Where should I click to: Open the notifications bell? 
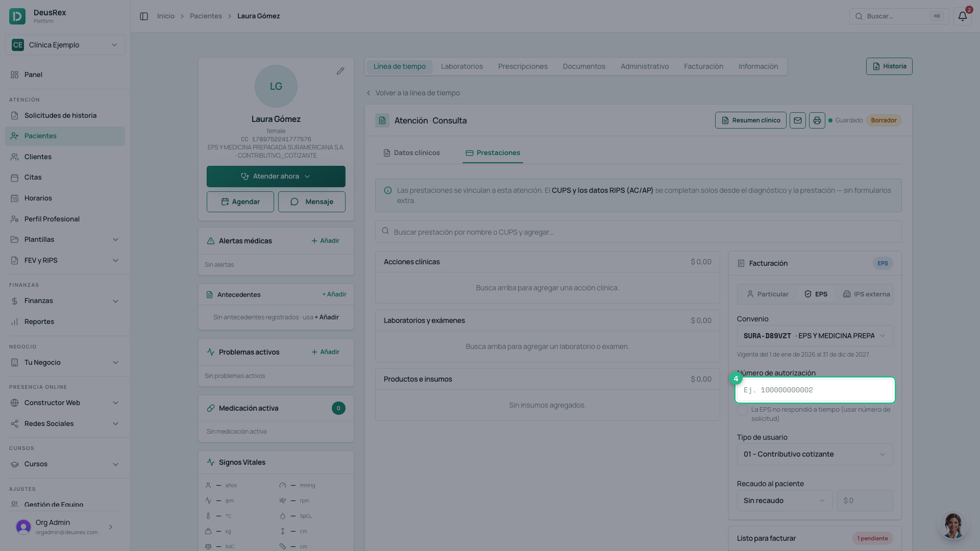click(x=962, y=16)
